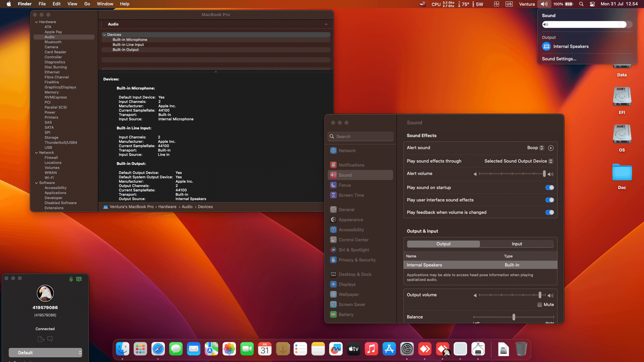Click the file transfer icon in AnyDesk panel
The height and width of the screenshot is (362, 644).
(41, 339)
